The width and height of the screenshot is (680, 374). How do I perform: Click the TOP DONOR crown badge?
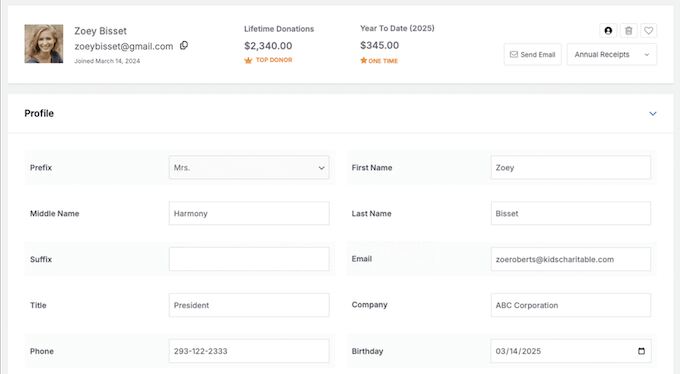268,60
